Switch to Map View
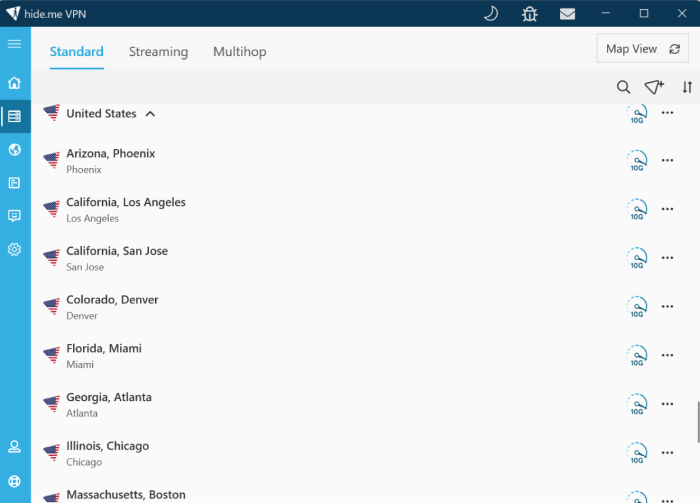Viewport: 700px width, 503px height. click(x=642, y=49)
